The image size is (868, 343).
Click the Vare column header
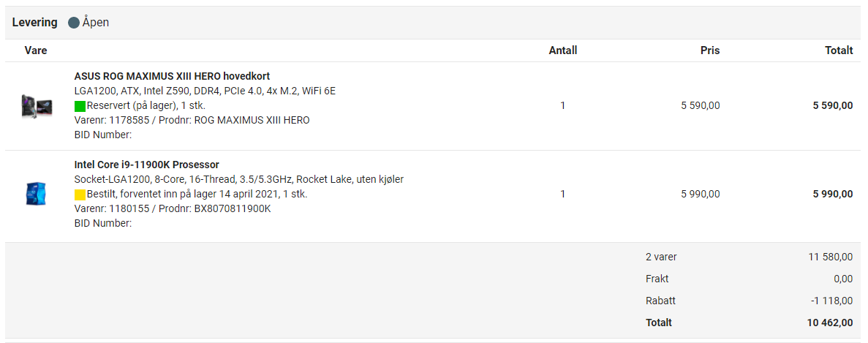coord(36,50)
